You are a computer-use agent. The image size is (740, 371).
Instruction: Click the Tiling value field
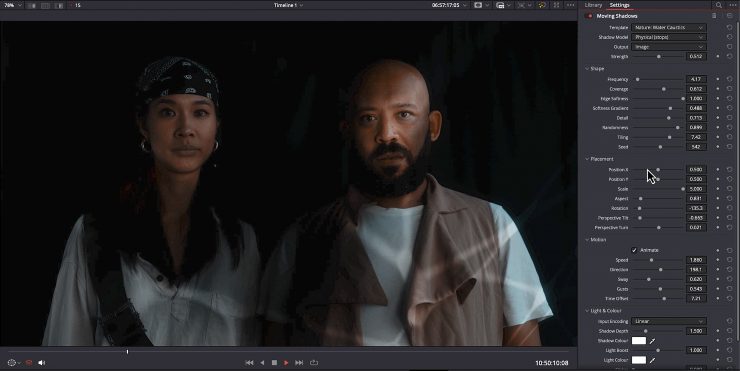[696, 137]
